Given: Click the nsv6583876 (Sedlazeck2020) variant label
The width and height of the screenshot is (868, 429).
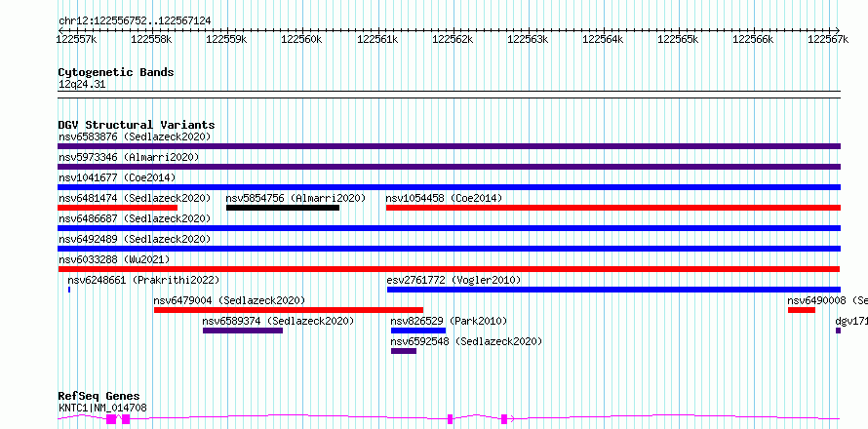Looking at the screenshot, I should [135, 136].
